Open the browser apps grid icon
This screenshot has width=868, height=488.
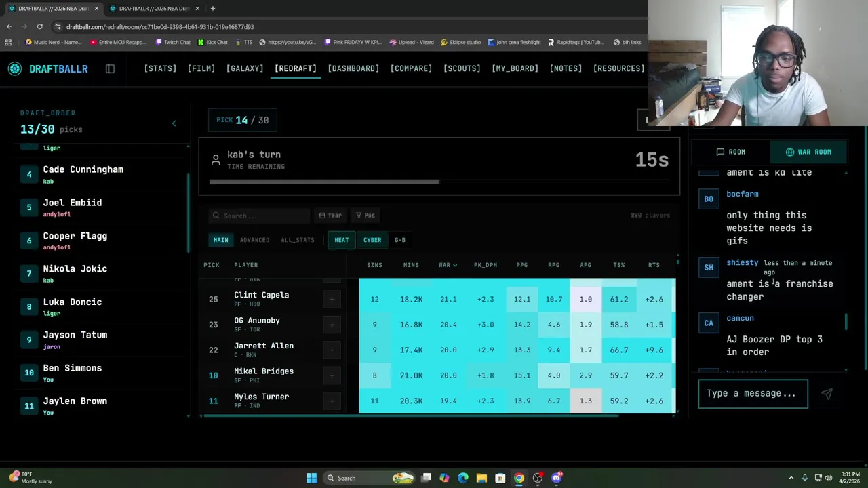pyautogui.click(x=8, y=42)
